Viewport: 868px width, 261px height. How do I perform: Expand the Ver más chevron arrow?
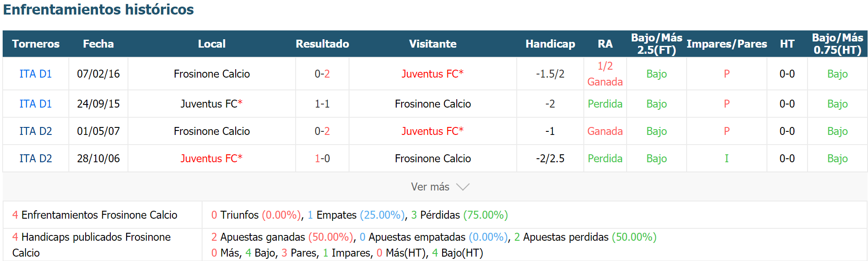[x=462, y=187]
